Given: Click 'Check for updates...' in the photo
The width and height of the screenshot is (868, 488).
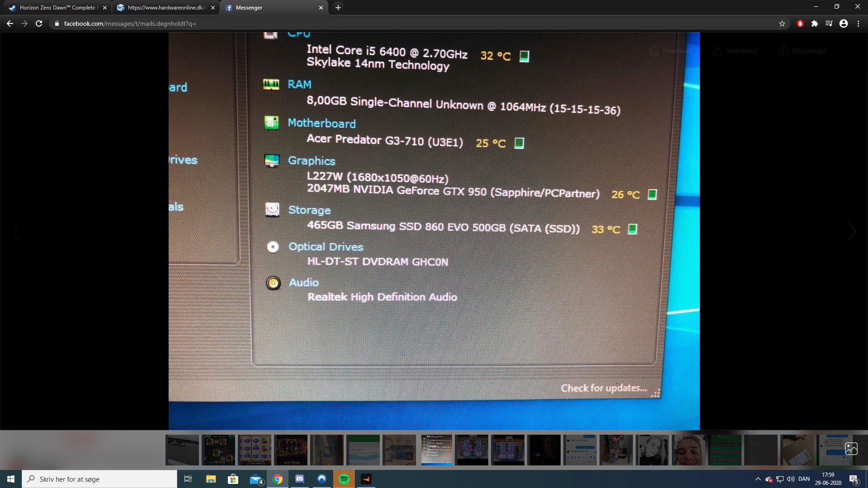Looking at the screenshot, I should click(604, 388).
